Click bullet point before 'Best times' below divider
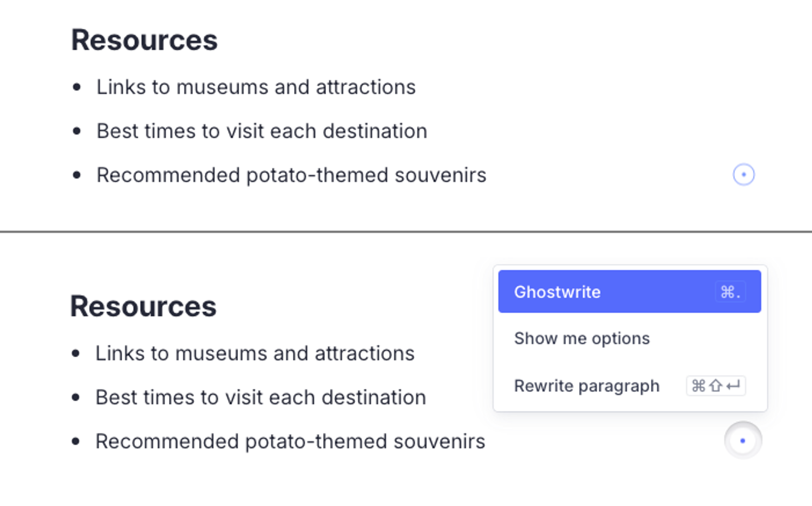 point(76,397)
